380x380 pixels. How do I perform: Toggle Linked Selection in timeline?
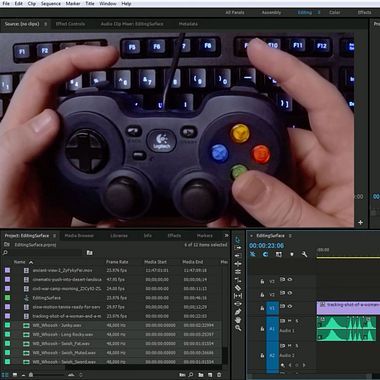click(x=279, y=254)
